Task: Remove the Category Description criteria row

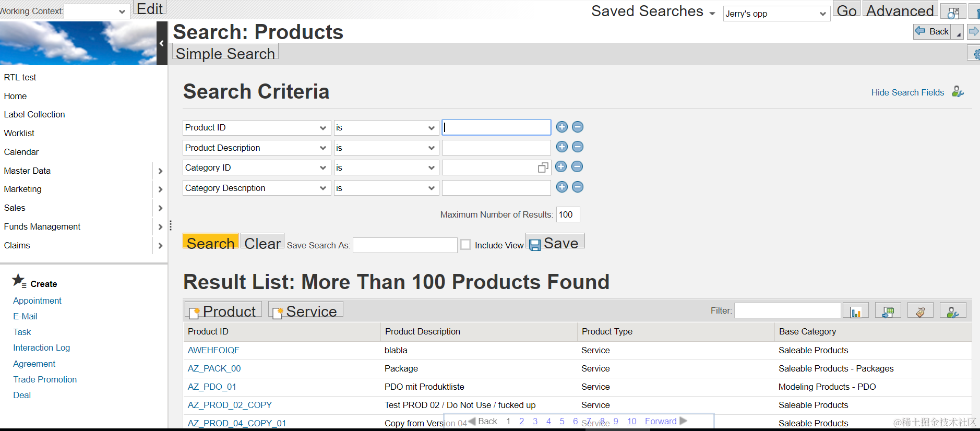Action: point(577,187)
